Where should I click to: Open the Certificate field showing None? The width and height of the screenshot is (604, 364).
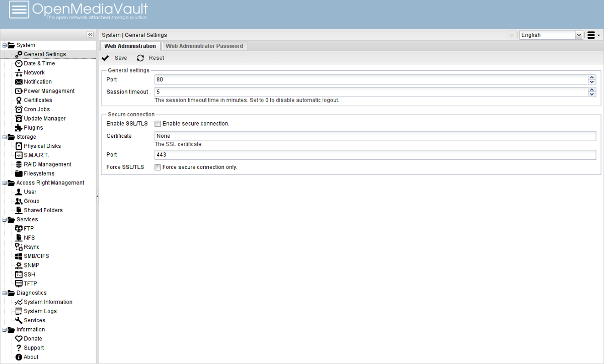point(375,136)
